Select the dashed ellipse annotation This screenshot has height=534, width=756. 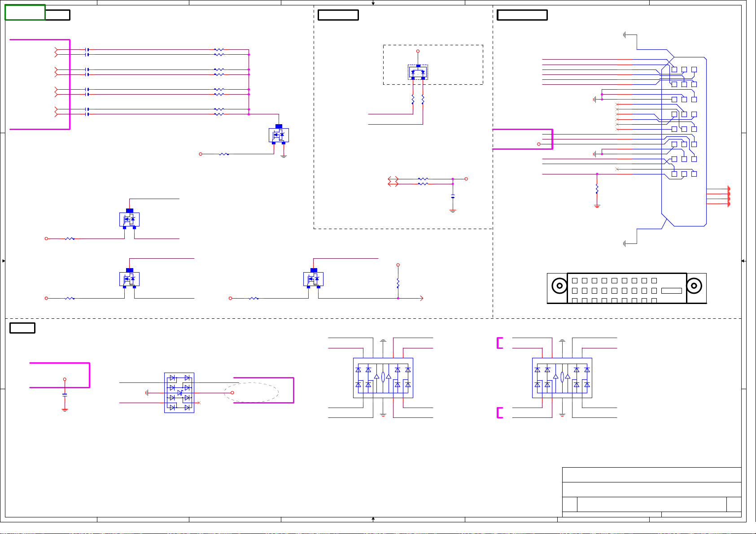click(251, 393)
